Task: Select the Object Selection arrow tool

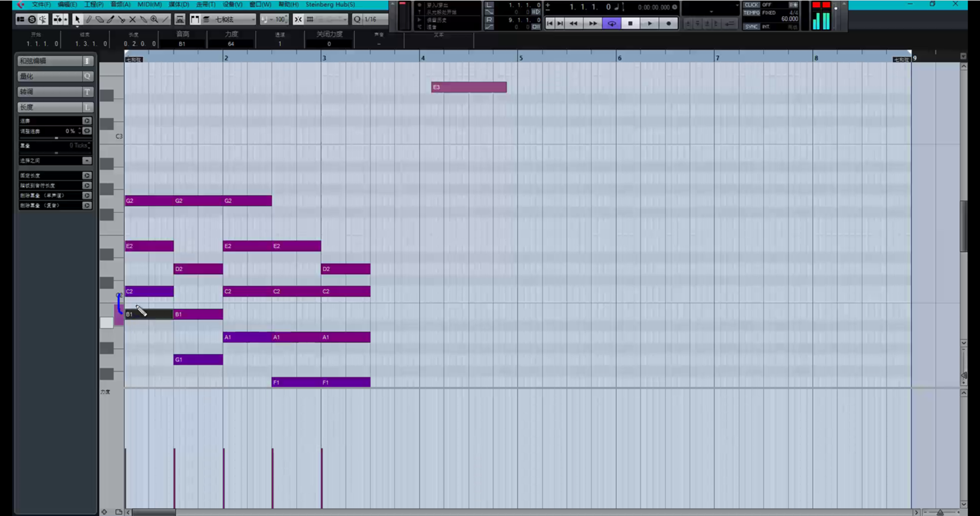Action: pos(77,19)
